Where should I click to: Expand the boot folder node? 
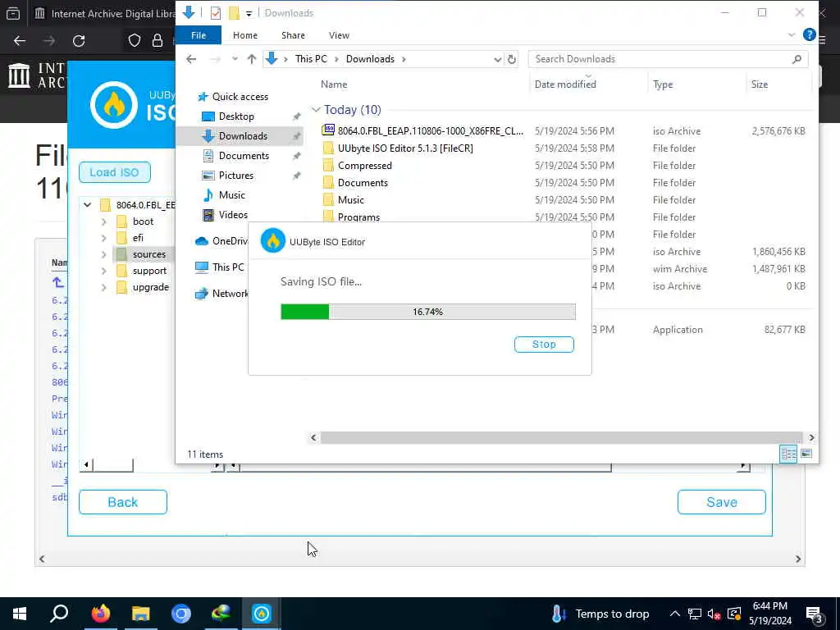coord(104,221)
